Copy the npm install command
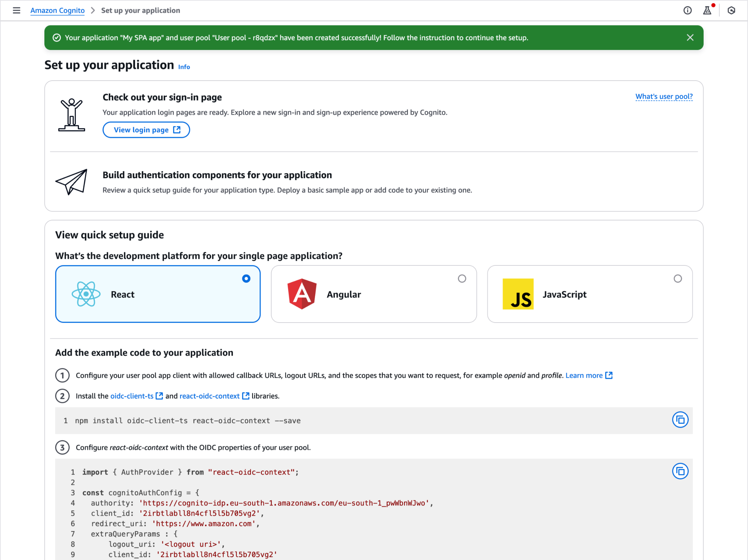The image size is (748, 560). (x=680, y=420)
